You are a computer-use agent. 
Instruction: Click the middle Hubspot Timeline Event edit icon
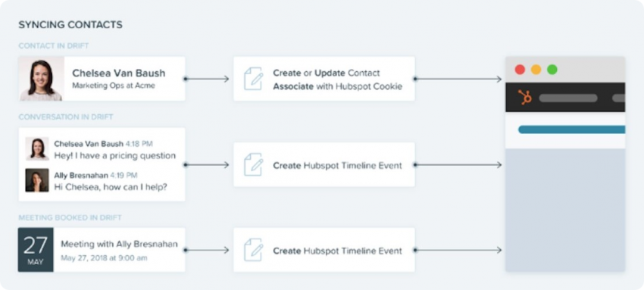click(253, 164)
